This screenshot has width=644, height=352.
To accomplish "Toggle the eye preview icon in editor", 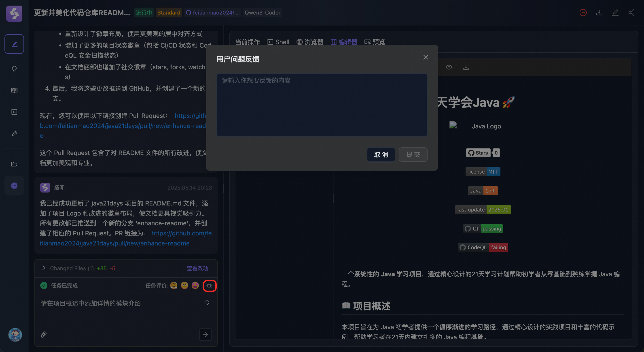I will click(449, 67).
